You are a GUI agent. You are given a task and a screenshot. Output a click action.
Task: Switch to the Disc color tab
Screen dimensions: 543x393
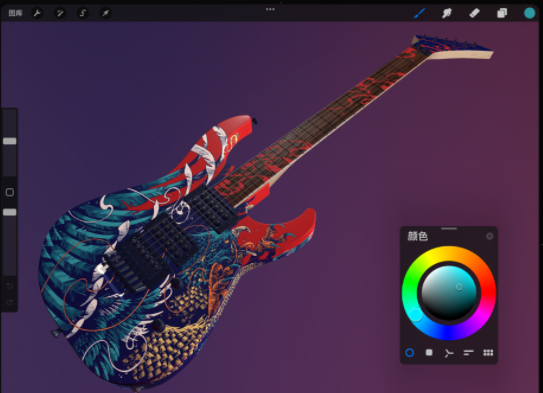point(409,352)
